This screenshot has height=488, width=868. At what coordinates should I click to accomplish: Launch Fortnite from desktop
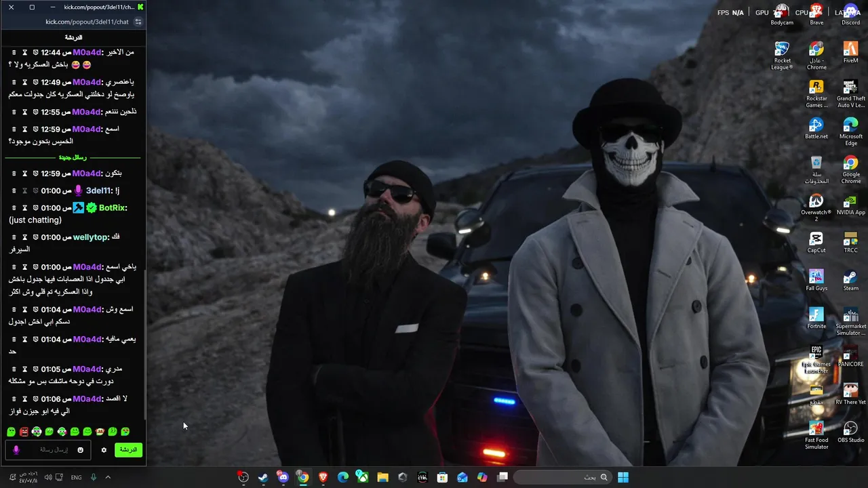tap(816, 319)
